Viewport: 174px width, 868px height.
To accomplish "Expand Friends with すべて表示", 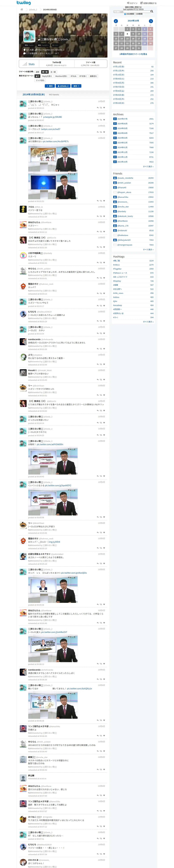I will coord(148,250).
